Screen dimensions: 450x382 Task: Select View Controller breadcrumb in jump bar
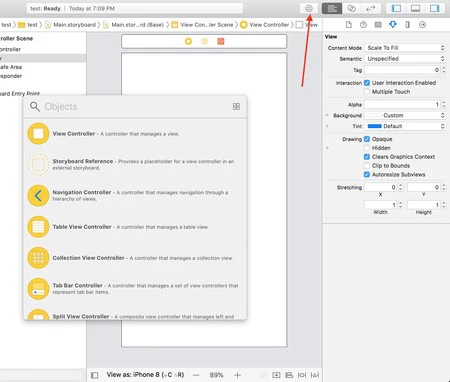pos(265,25)
